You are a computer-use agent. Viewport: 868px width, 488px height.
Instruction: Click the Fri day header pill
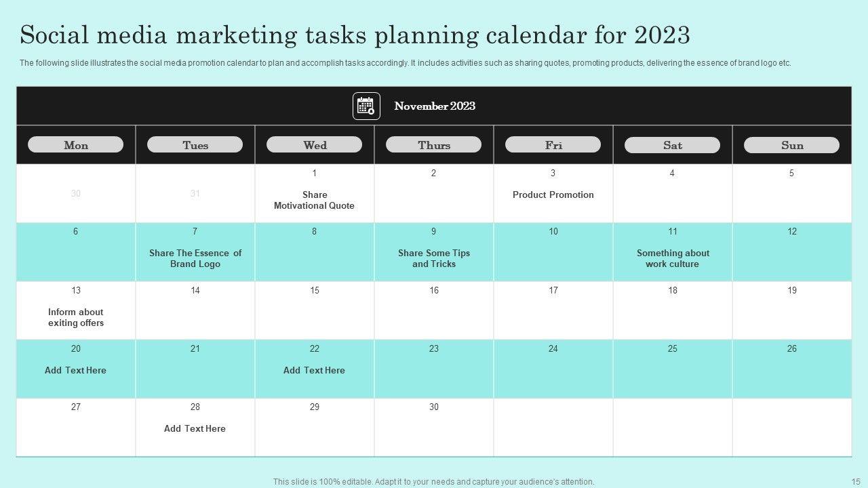553,145
